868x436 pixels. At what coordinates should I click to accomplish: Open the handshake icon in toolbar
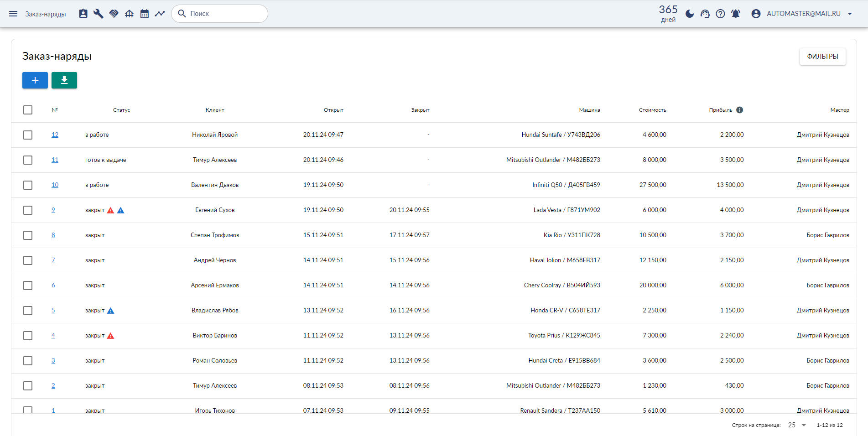pyautogui.click(x=114, y=14)
